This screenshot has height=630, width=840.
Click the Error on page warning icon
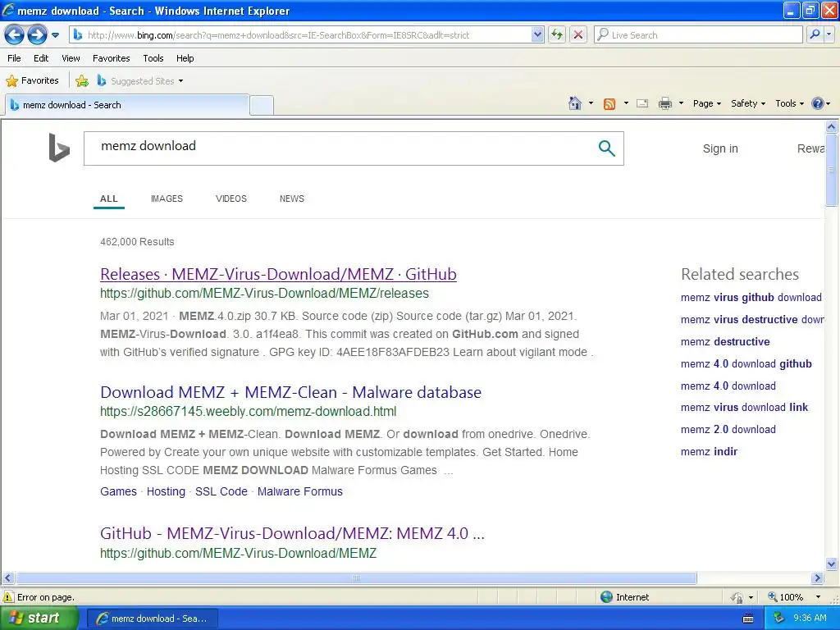coord(8,597)
